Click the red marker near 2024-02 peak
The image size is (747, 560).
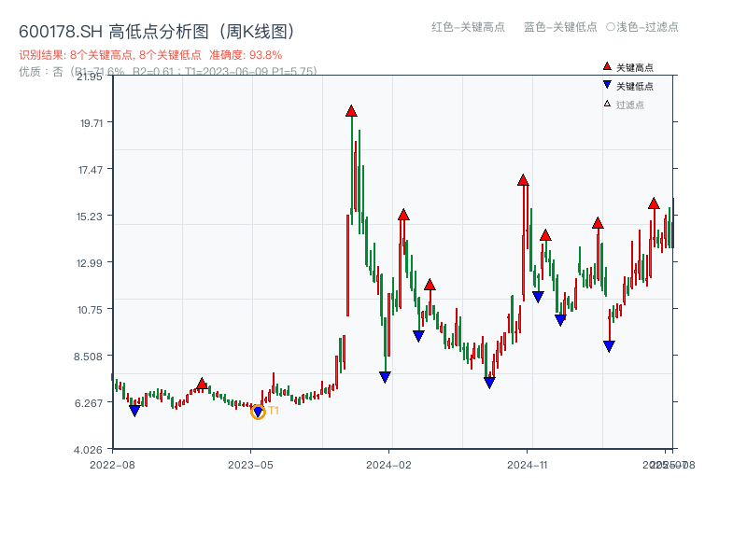click(402, 214)
